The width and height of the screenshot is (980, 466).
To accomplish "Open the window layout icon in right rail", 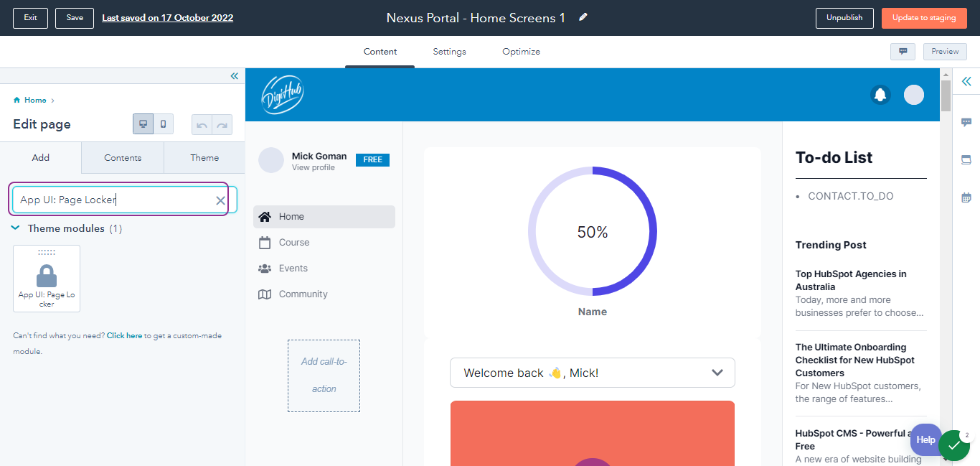I will (x=966, y=159).
